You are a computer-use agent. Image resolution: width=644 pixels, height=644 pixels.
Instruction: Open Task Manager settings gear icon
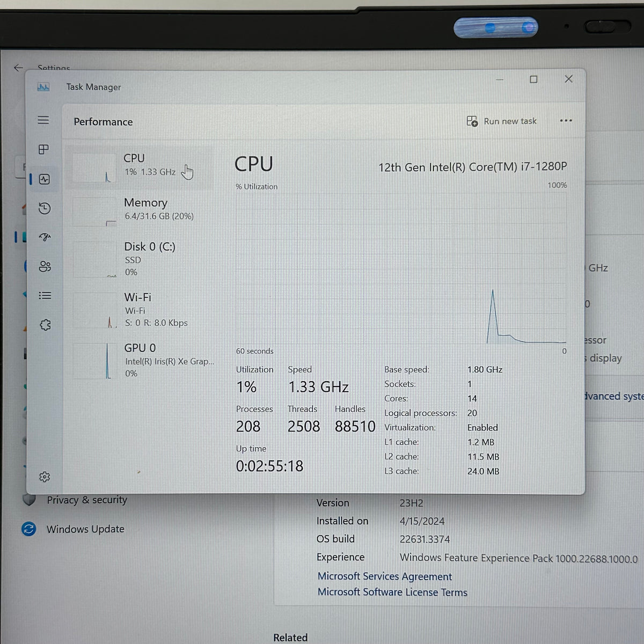(45, 477)
